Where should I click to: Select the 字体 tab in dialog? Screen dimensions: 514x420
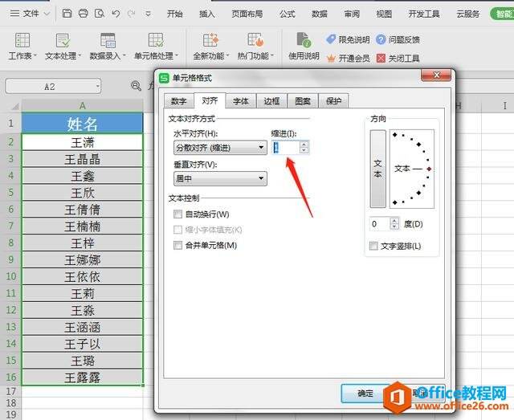241,101
